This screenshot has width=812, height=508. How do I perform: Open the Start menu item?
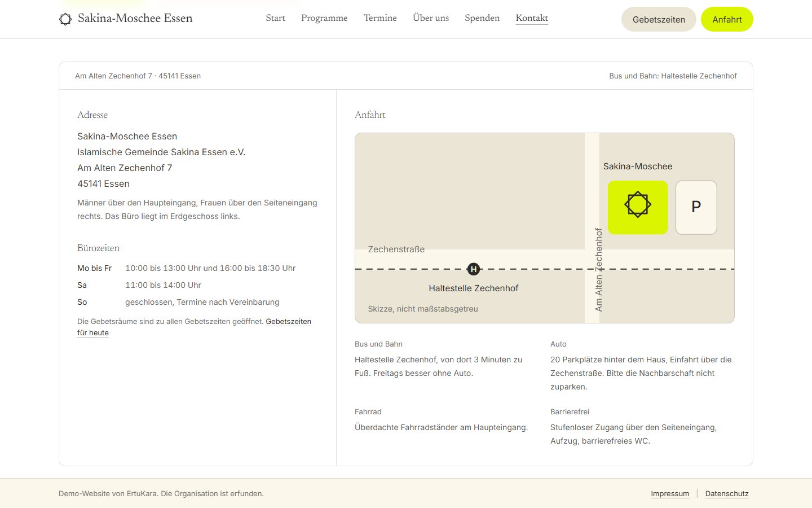point(275,18)
